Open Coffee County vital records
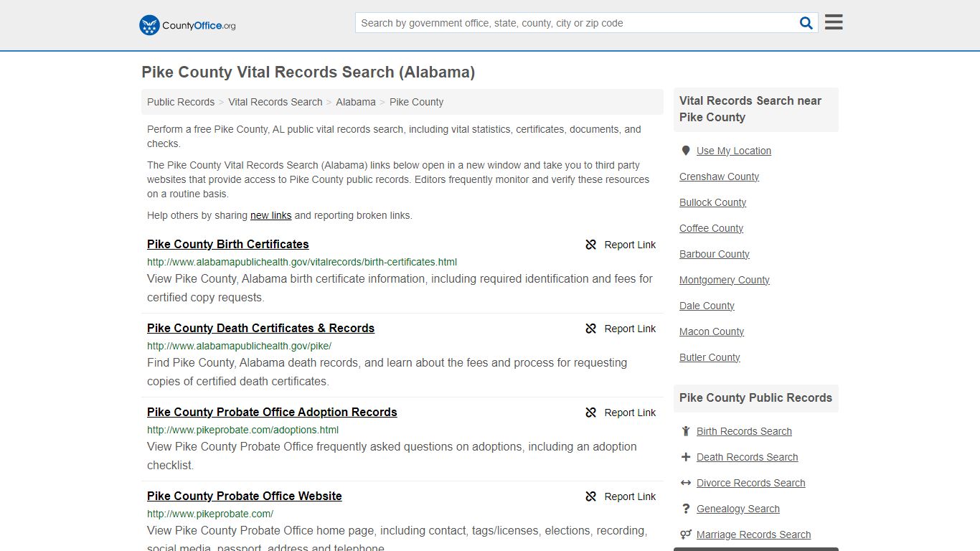 pyautogui.click(x=711, y=228)
